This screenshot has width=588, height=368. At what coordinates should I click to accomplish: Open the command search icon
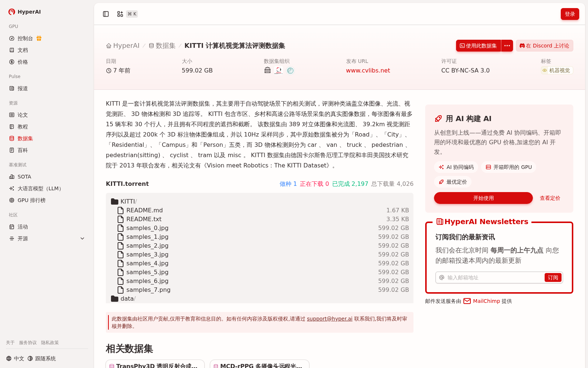[x=120, y=14]
